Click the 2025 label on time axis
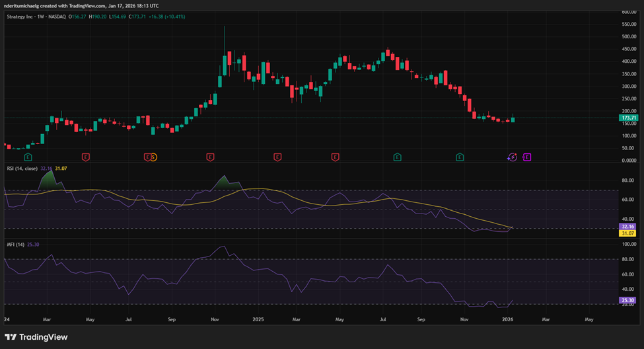This screenshot has width=644, height=349. pos(258,319)
